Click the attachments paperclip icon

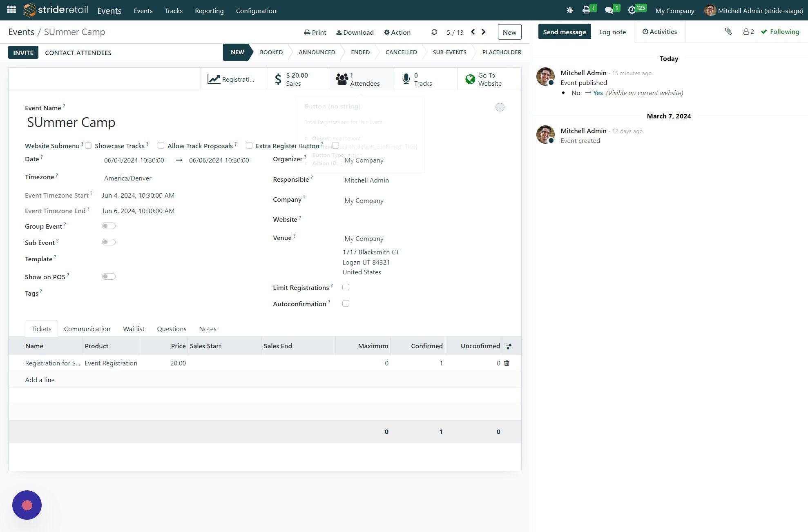[x=728, y=31]
